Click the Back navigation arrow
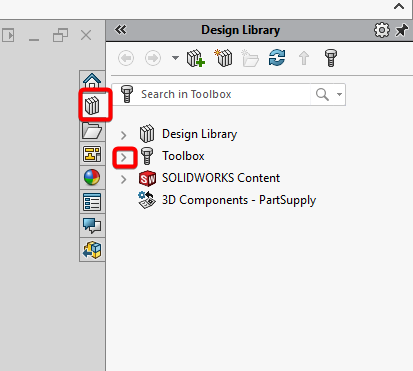The image size is (413, 371). tap(126, 58)
